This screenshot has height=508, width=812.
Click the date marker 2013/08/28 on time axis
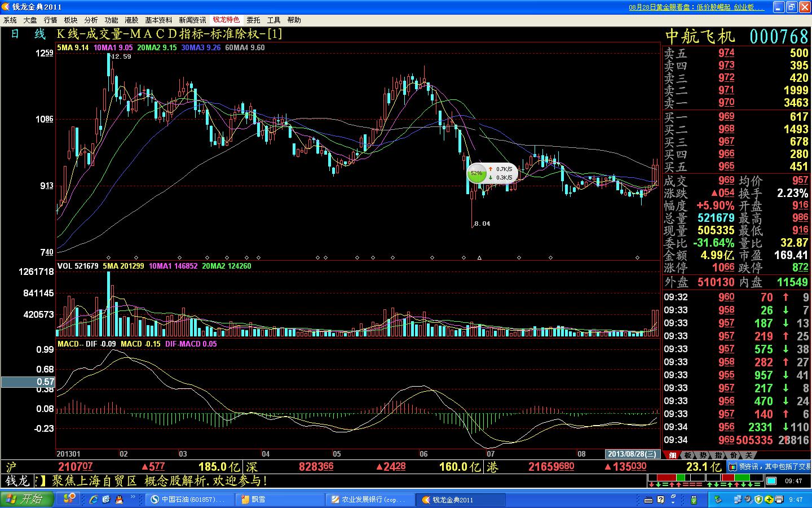632,454
